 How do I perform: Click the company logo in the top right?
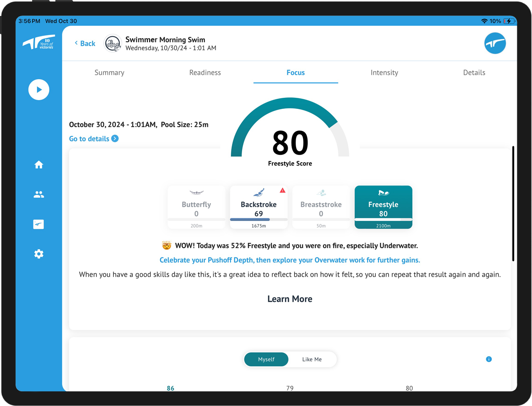495,43
